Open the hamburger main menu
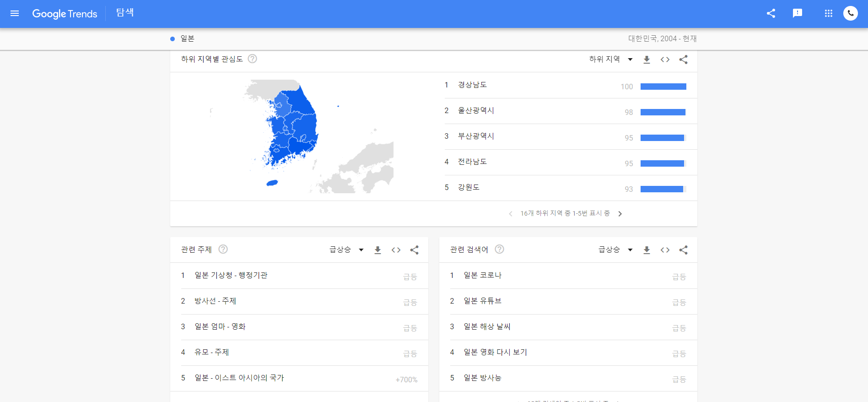Screen dimensions: 868x402 [x=15, y=13]
